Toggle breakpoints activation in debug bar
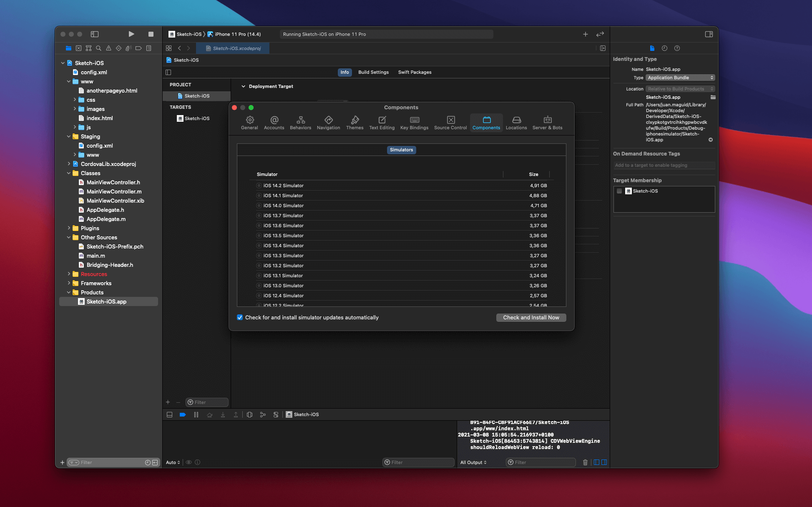The height and width of the screenshot is (507, 812). [x=183, y=414]
